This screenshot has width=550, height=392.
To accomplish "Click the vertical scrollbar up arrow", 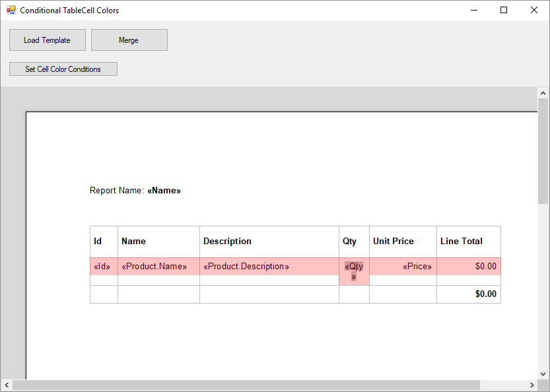I will tap(543, 93).
